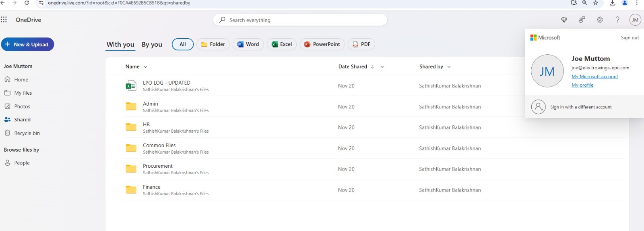Click the New & Upload button

coord(27,44)
